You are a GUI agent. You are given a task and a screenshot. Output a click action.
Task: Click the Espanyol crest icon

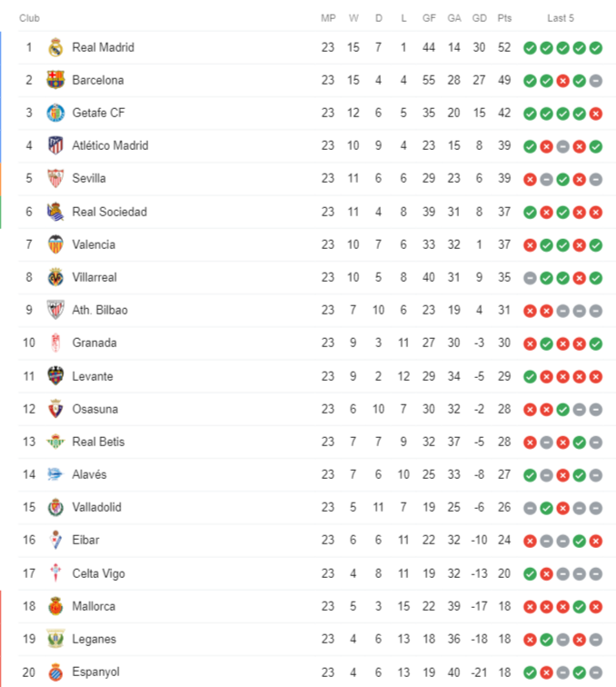click(55, 672)
